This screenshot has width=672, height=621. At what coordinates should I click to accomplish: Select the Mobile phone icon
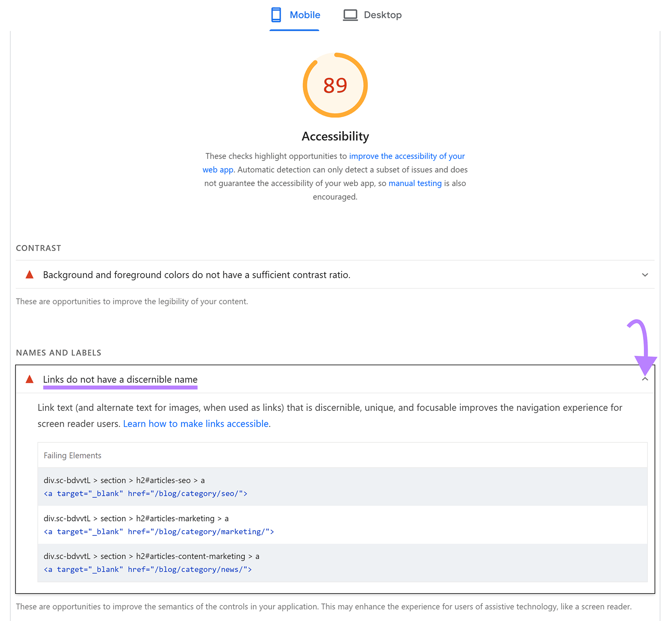(276, 14)
